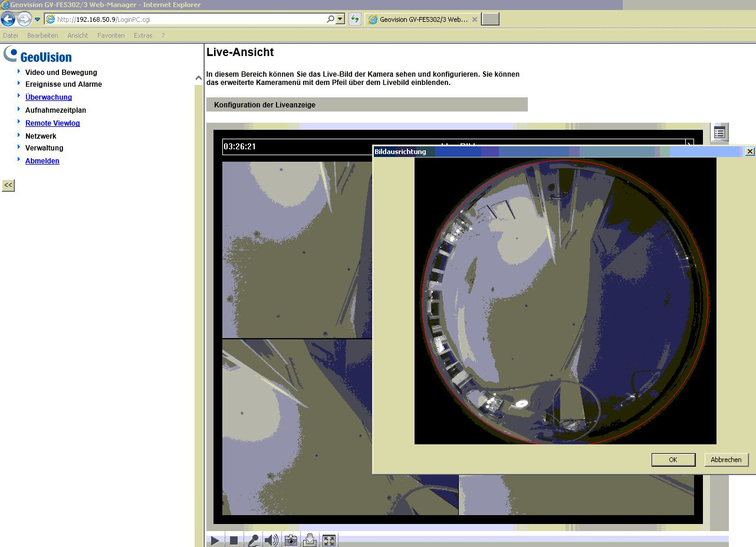Go forward with the browser forward arrow
The height and width of the screenshot is (547, 756).
[24, 19]
